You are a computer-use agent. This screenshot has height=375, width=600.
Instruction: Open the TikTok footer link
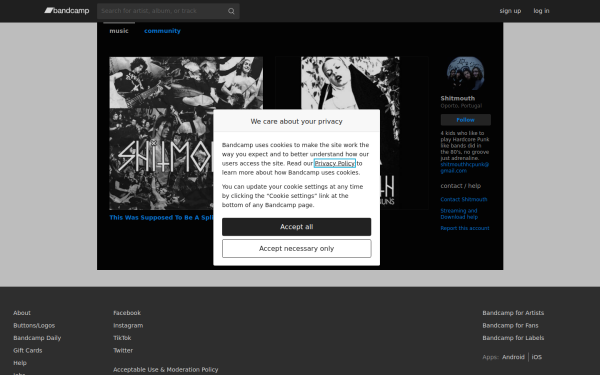122,338
